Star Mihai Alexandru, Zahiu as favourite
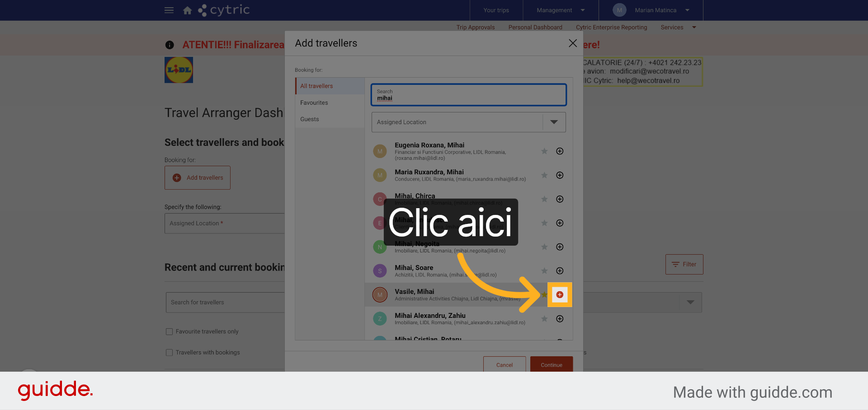The image size is (868, 410). 544,319
